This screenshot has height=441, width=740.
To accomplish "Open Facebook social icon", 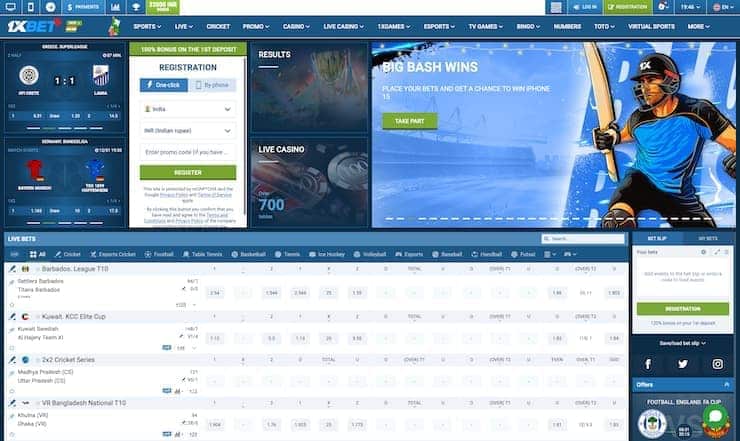I will tap(648, 364).
